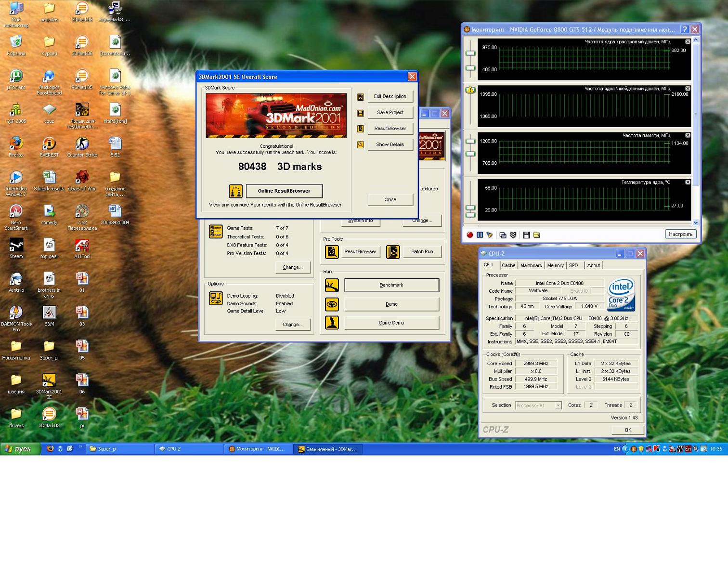Viewport: 728px width, 562px height.
Task: Select the Steam desktop shortcut
Action: pyautogui.click(x=16, y=248)
